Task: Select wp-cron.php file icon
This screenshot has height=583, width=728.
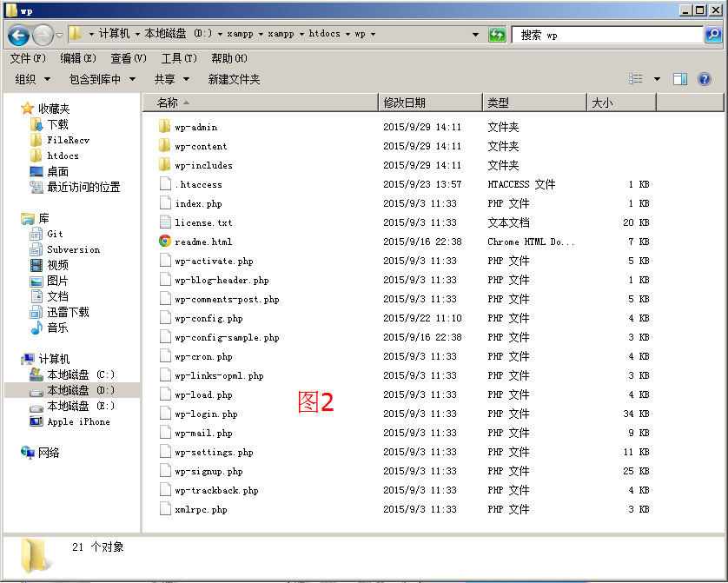Action: pos(165,355)
